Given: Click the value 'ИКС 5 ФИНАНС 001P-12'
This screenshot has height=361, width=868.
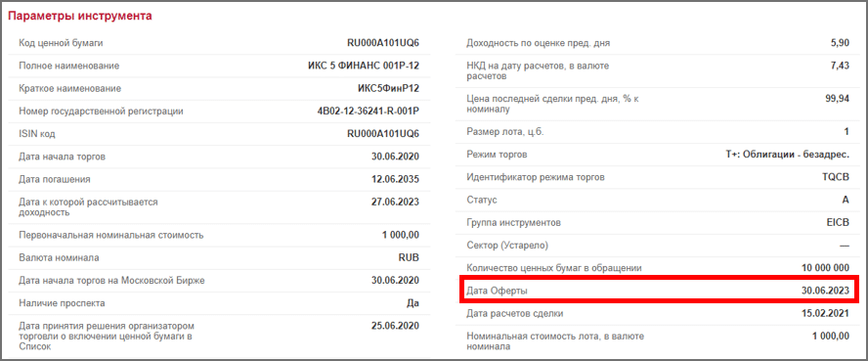Looking at the screenshot, I should coord(364,66).
